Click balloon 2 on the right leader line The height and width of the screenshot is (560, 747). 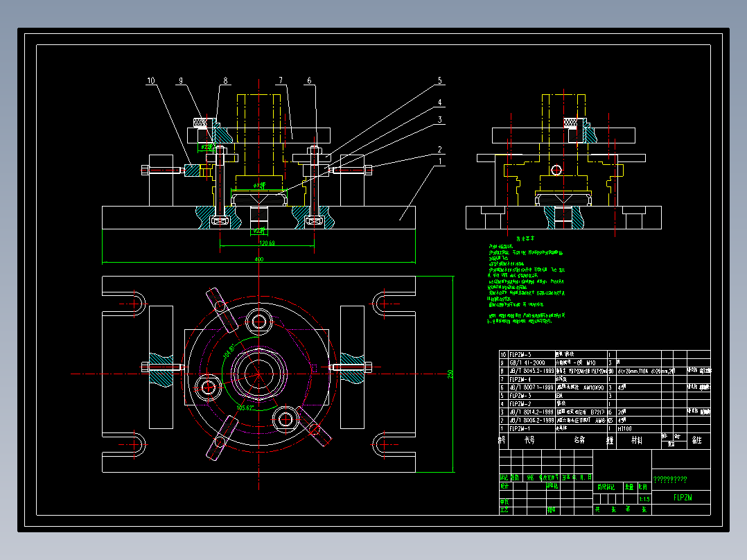click(x=439, y=148)
